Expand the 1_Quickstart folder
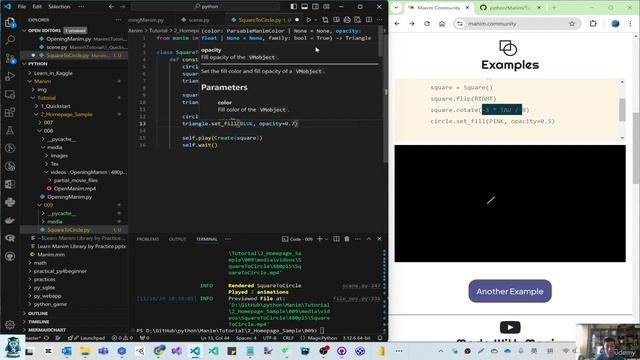The height and width of the screenshot is (360, 640). (x=56, y=106)
